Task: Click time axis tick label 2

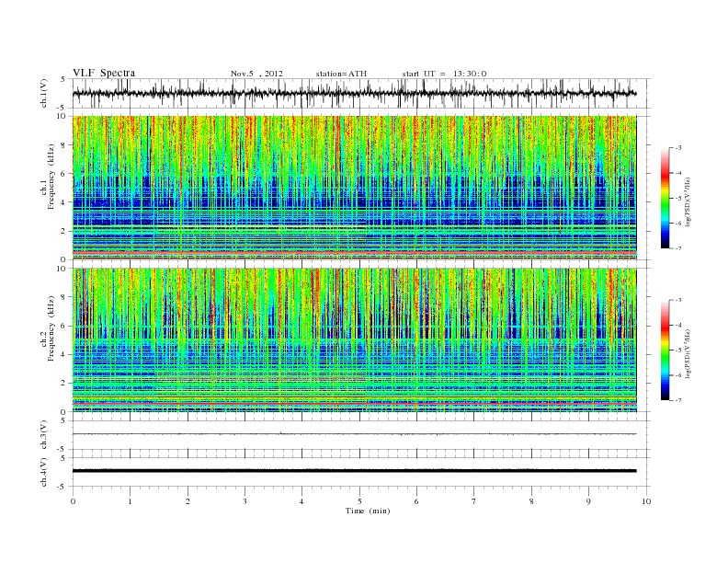Action: (x=188, y=501)
